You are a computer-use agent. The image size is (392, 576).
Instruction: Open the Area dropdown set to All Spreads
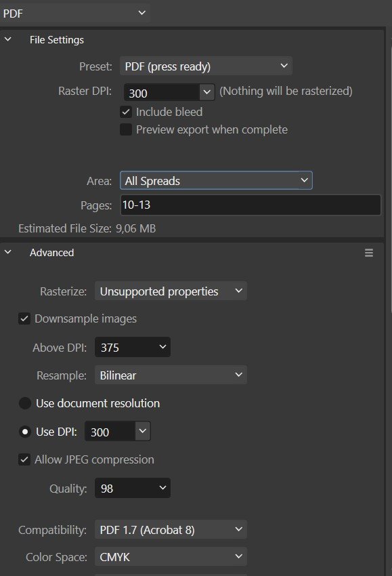(216, 180)
